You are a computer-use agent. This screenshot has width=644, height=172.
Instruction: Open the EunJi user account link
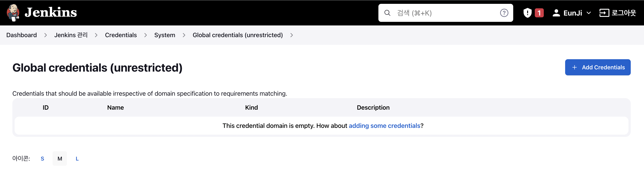[573, 13]
